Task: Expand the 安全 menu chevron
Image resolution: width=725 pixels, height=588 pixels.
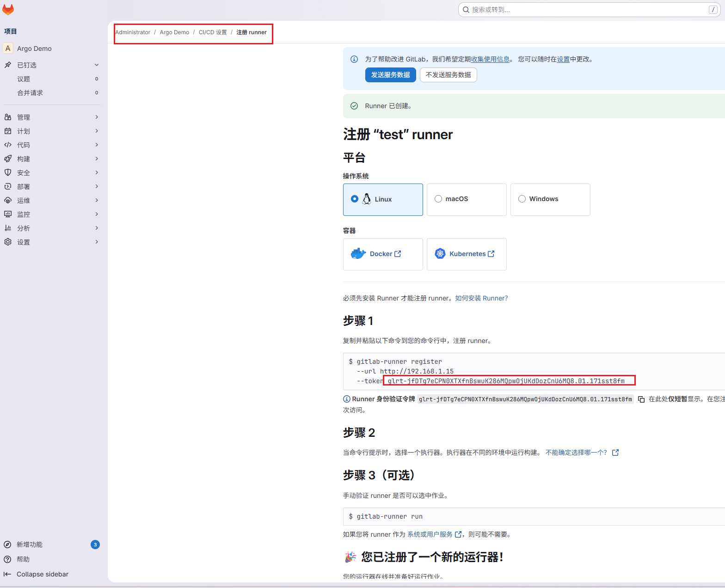Action: coord(97,172)
